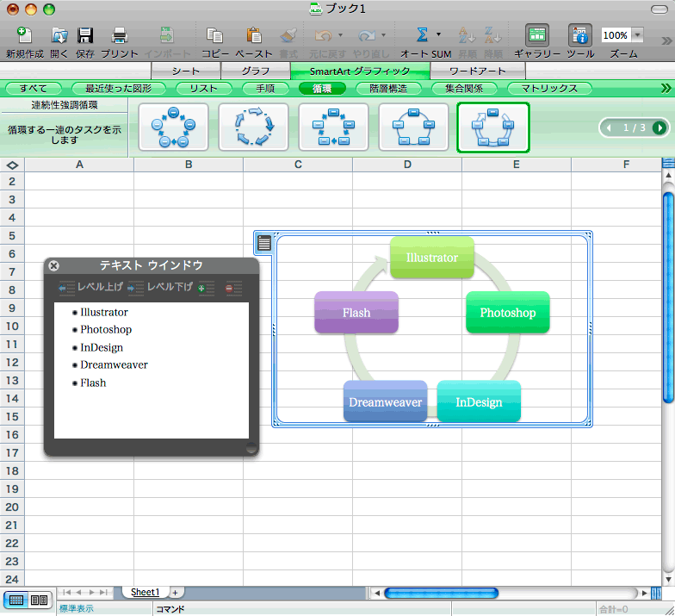This screenshot has height=616, width=675.
Task: Choose the rectangles-on-circle cycle thumbnail
Action: 413,128
